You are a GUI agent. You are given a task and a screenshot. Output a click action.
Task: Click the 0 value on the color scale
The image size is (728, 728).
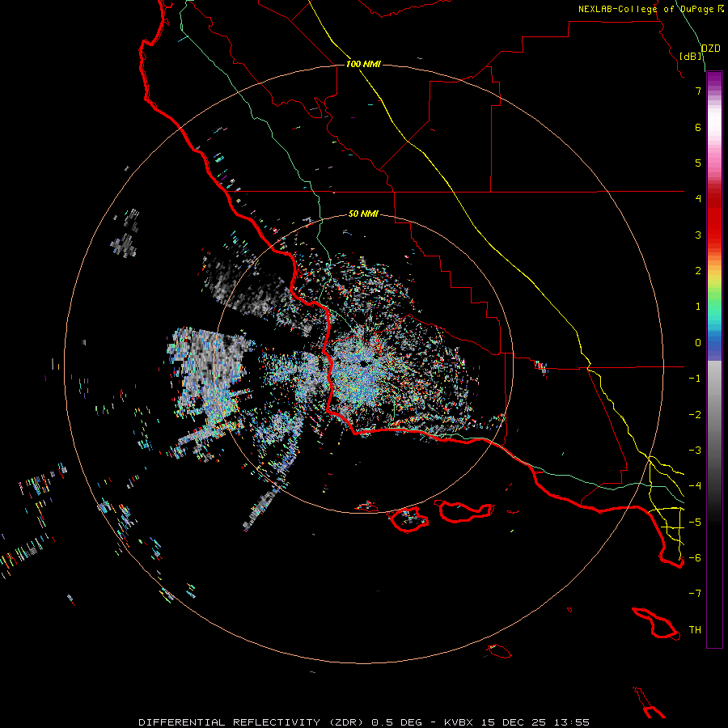(x=698, y=343)
